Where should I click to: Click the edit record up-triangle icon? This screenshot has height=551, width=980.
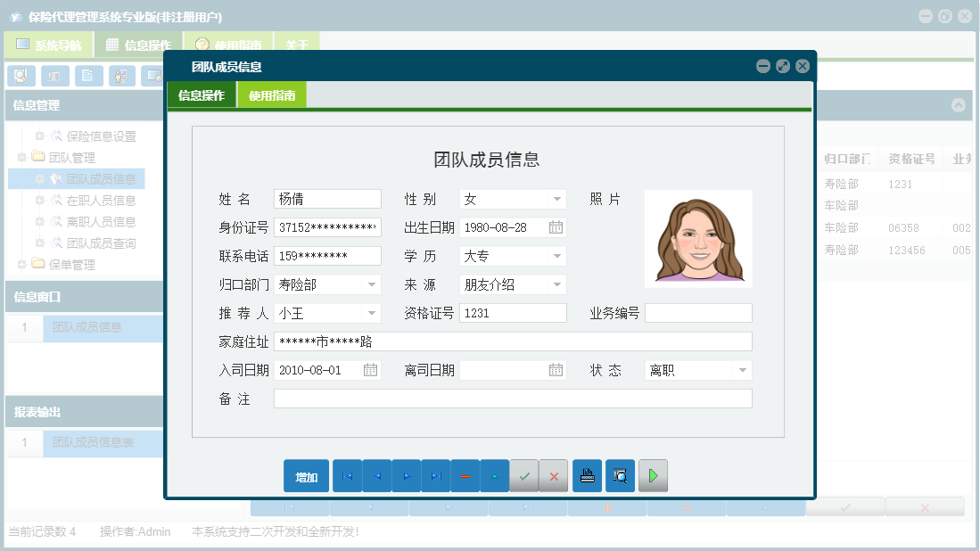[x=495, y=476]
